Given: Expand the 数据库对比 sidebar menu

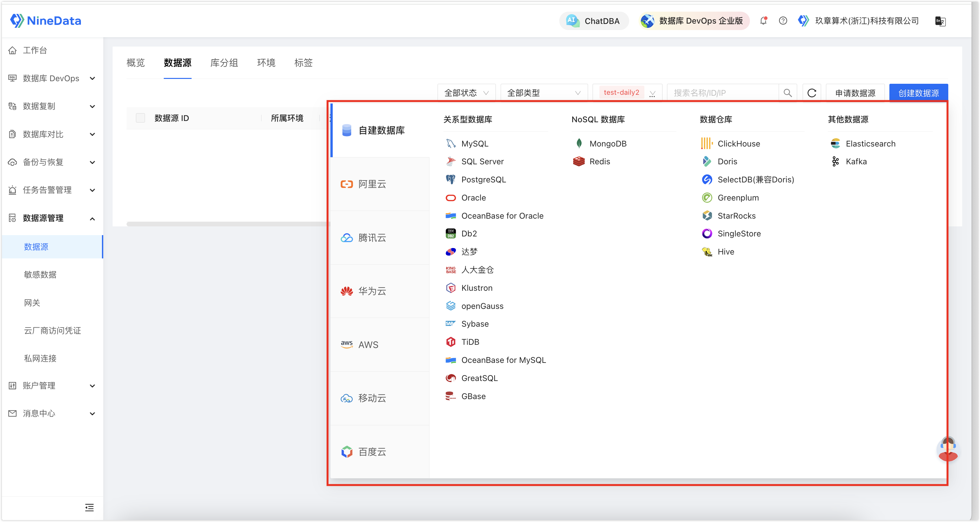Looking at the screenshot, I should point(52,134).
